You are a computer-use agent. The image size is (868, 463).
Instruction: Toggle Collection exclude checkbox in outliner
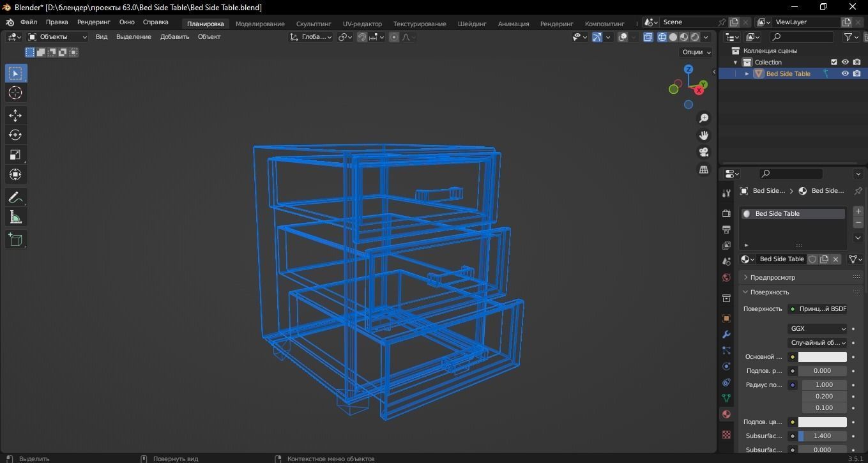tap(834, 62)
